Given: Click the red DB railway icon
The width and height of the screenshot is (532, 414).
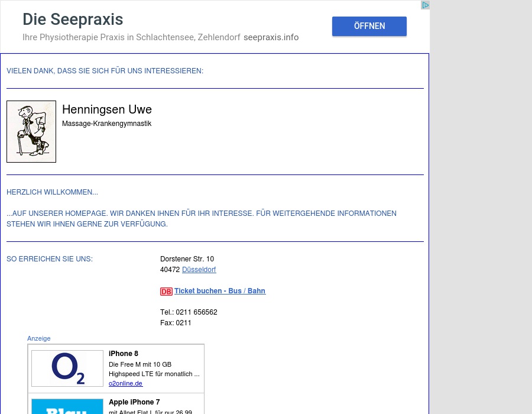Looking at the screenshot, I should [x=166, y=292].
